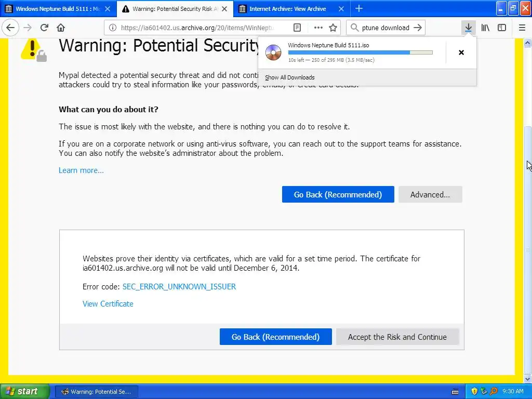Open the View Certificate link
Image resolution: width=532 pixels, height=399 pixels.
[x=108, y=303]
